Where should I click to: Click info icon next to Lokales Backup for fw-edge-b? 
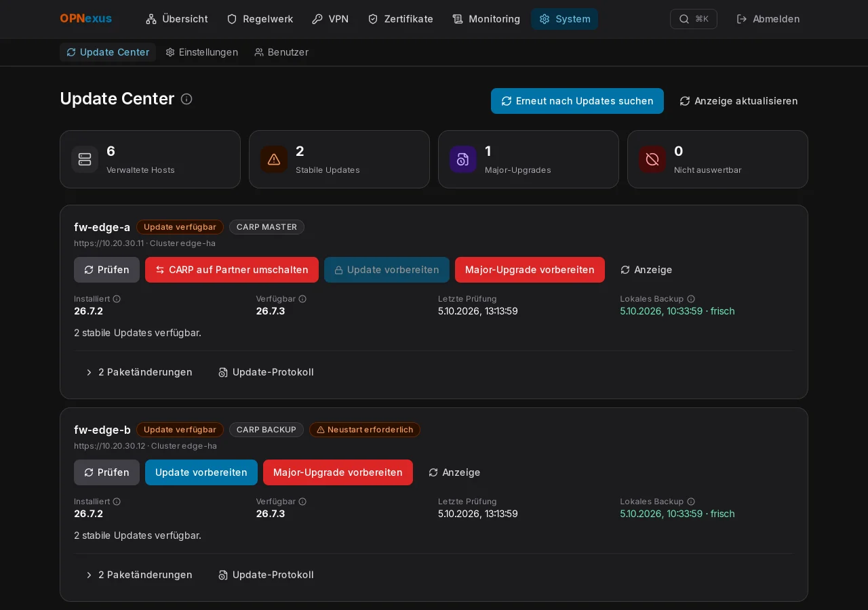[691, 502]
